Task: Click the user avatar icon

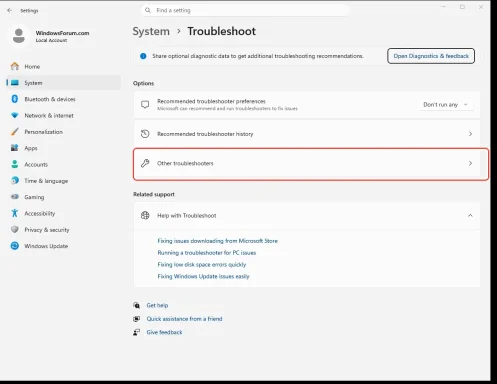Action: 19,36
